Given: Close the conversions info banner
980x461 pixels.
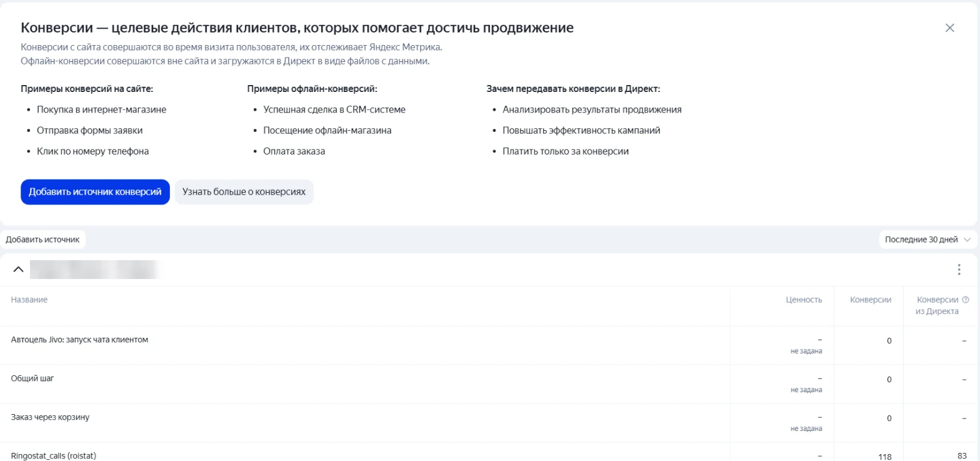Looking at the screenshot, I should pyautogui.click(x=950, y=28).
